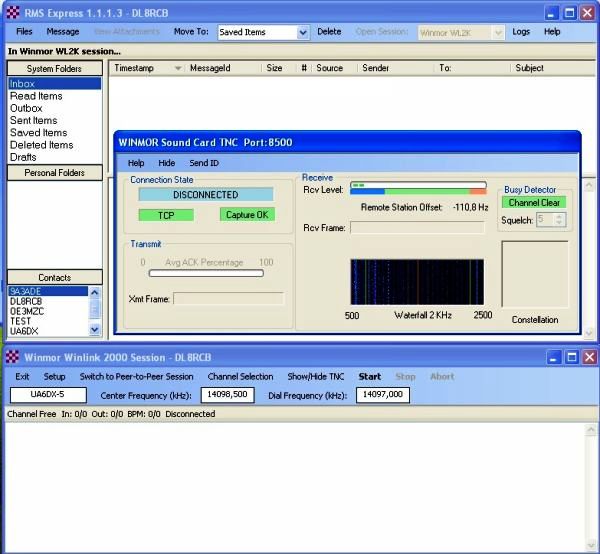Open Help in the WINMOR TNC window

[136, 163]
